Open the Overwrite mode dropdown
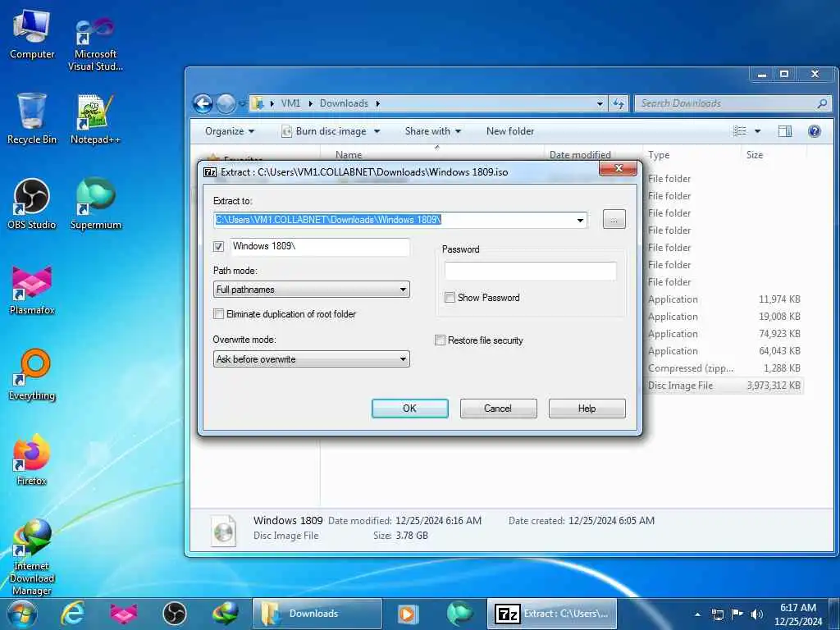This screenshot has width=840, height=630. point(311,359)
